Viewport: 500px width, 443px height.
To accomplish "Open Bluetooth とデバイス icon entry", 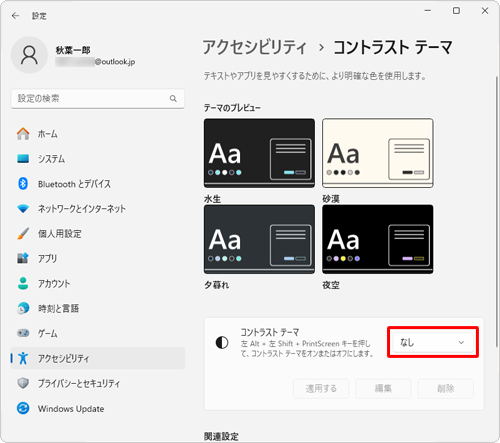I will tap(23, 184).
